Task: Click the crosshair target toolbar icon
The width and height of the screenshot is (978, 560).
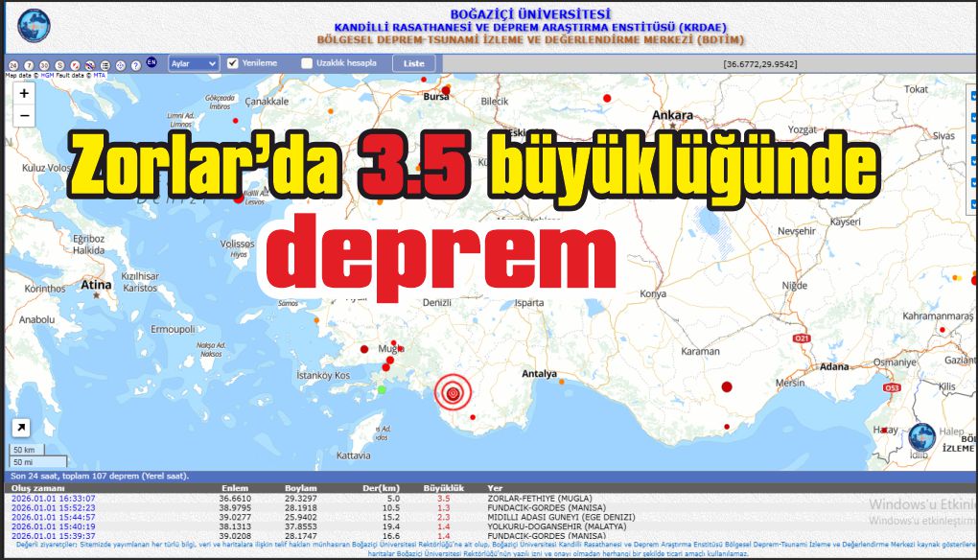Action: (121, 64)
